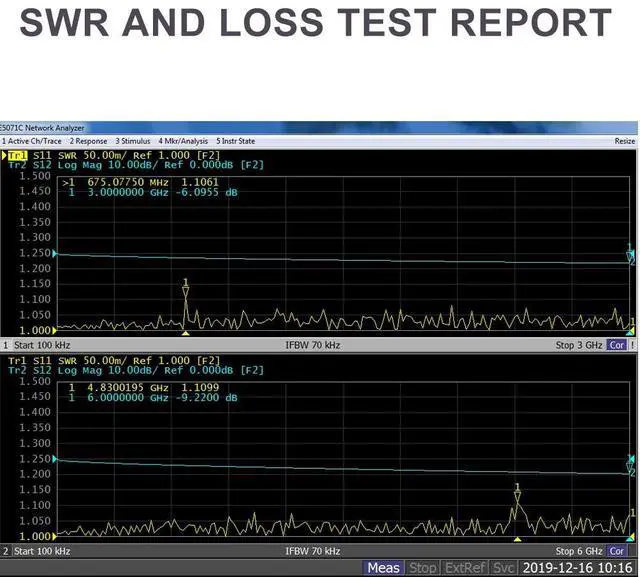Open the Active Ch/Trace menu

(32, 141)
